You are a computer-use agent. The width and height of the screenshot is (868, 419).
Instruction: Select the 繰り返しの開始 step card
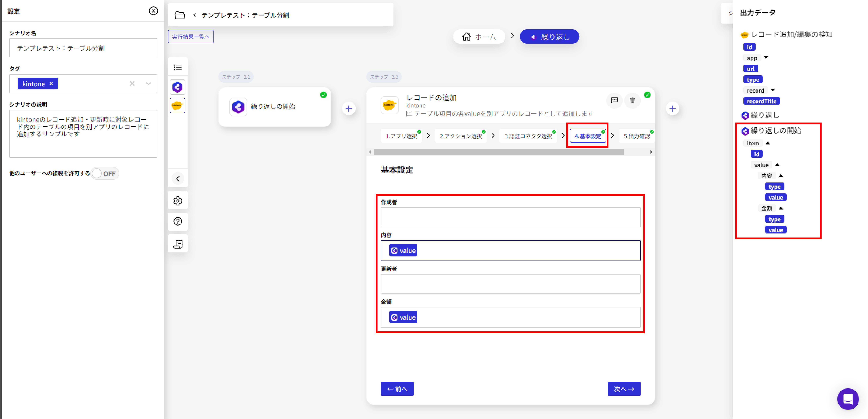click(x=275, y=107)
